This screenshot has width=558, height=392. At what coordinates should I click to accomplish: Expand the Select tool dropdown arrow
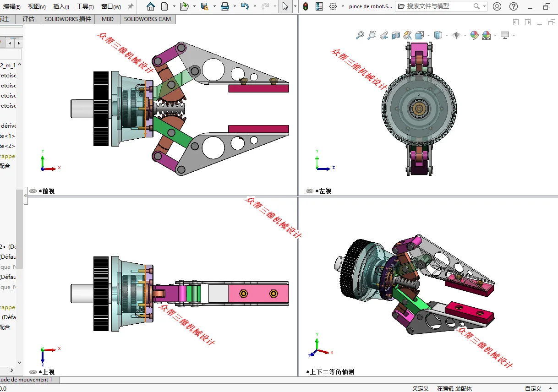tap(295, 6)
